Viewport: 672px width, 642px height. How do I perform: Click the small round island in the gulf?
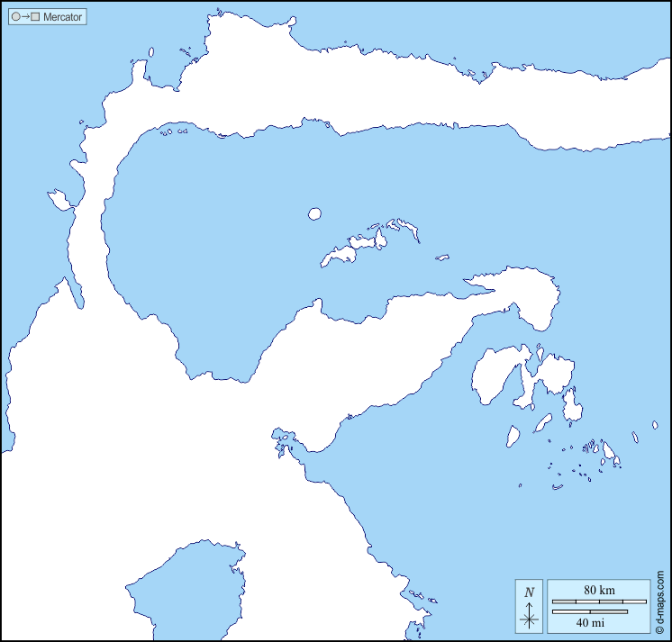[x=314, y=213]
